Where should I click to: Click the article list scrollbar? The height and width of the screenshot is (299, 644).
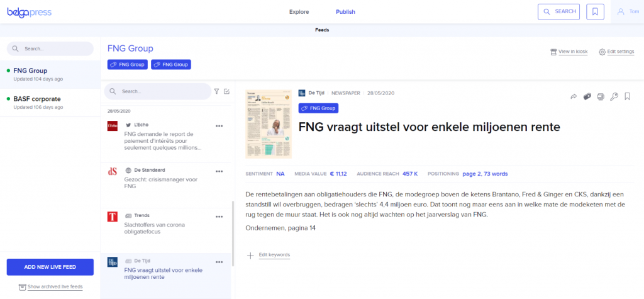pyautogui.click(x=233, y=233)
